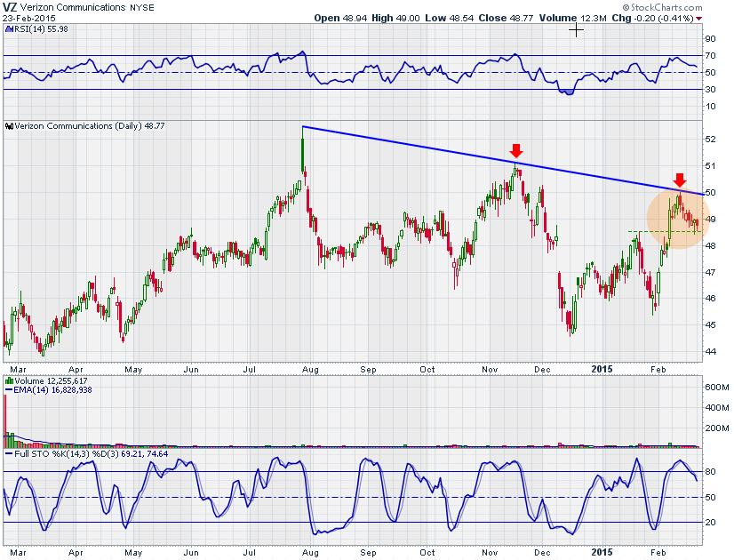This screenshot has height=560, width=734.
Task: Click the Low 48.54 value
Action: (450, 18)
